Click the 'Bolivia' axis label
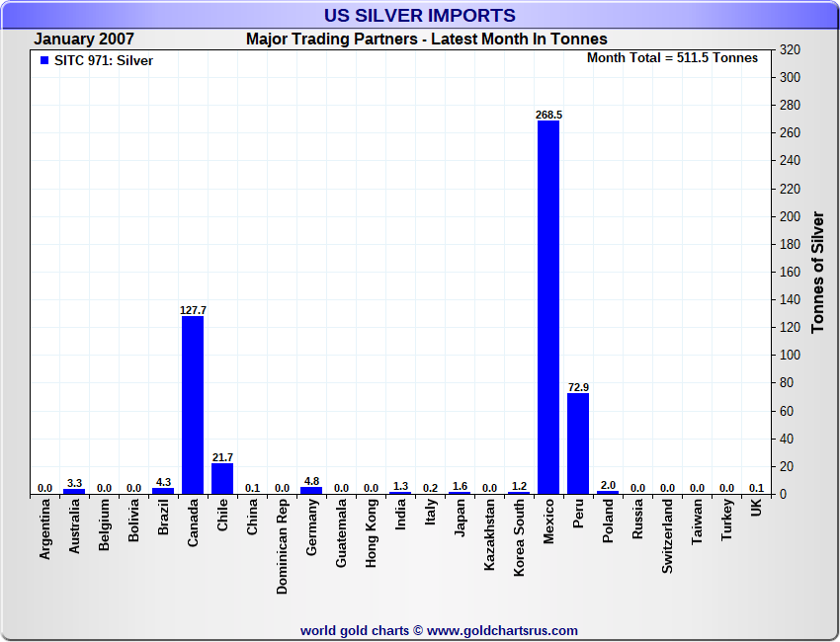Screen dimensions: 840x642 tap(133, 521)
